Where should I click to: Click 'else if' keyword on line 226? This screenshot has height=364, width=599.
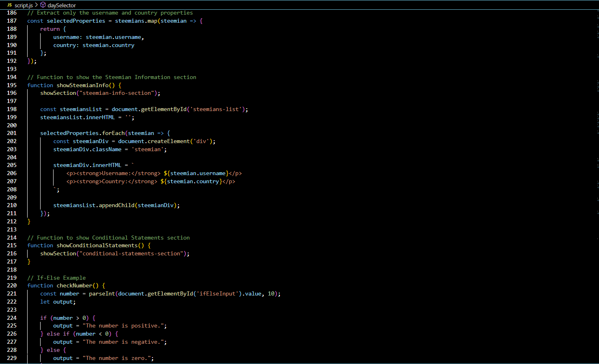tap(58, 334)
